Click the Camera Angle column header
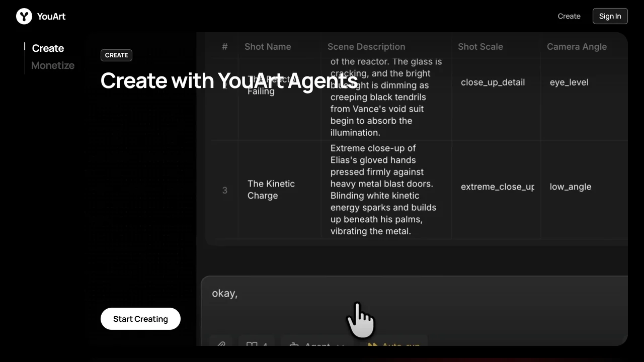Image resolution: width=644 pixels, height=362 pixels. point(577,47)
